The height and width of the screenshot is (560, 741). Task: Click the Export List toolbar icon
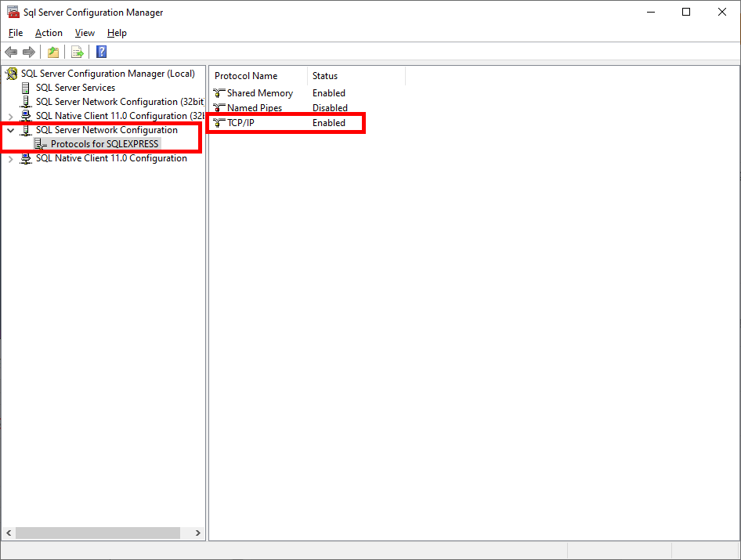tap(77, 52)
